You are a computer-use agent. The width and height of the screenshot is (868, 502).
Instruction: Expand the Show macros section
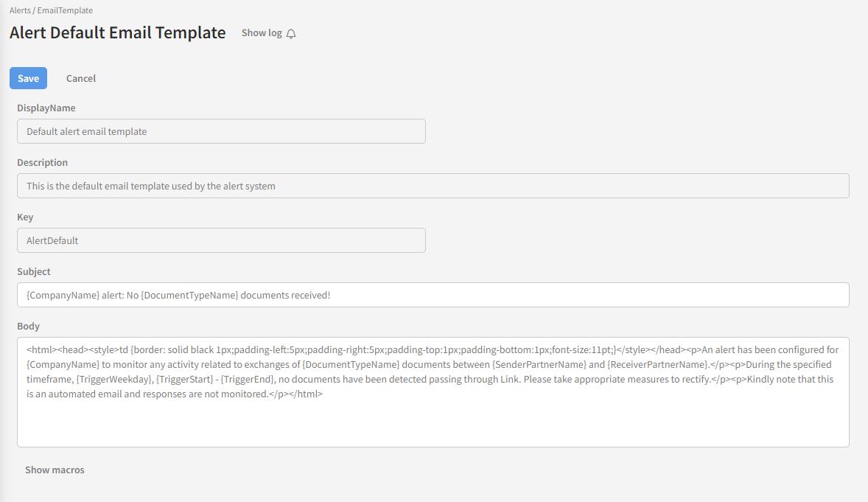click(55, 470)
